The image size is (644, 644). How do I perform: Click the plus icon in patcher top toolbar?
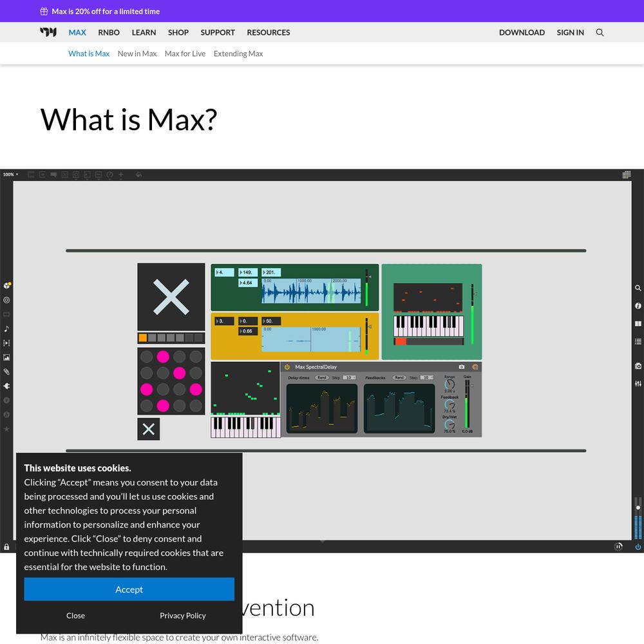coord(121,175)
